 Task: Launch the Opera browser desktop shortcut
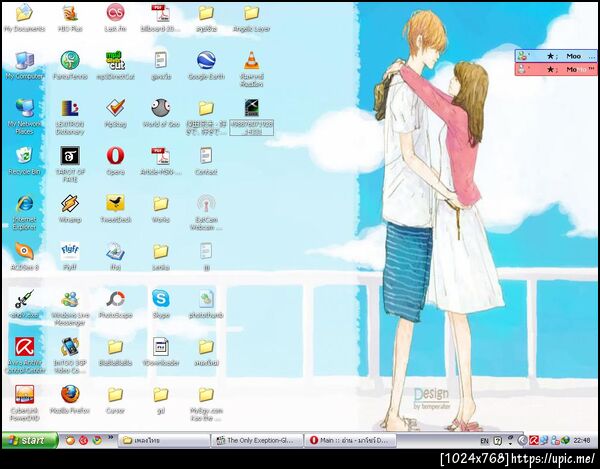point(115,161)
